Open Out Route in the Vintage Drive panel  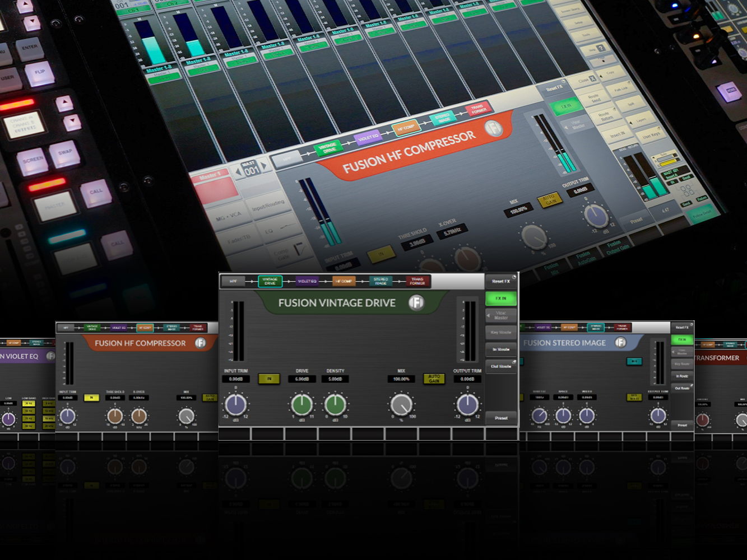point(501,366)
